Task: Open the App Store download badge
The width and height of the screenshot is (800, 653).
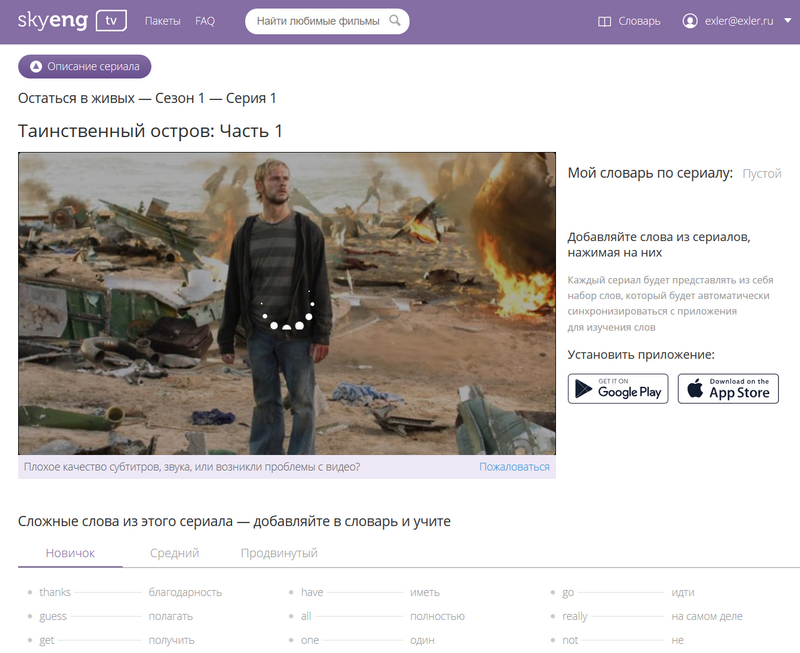Action: 728,389
